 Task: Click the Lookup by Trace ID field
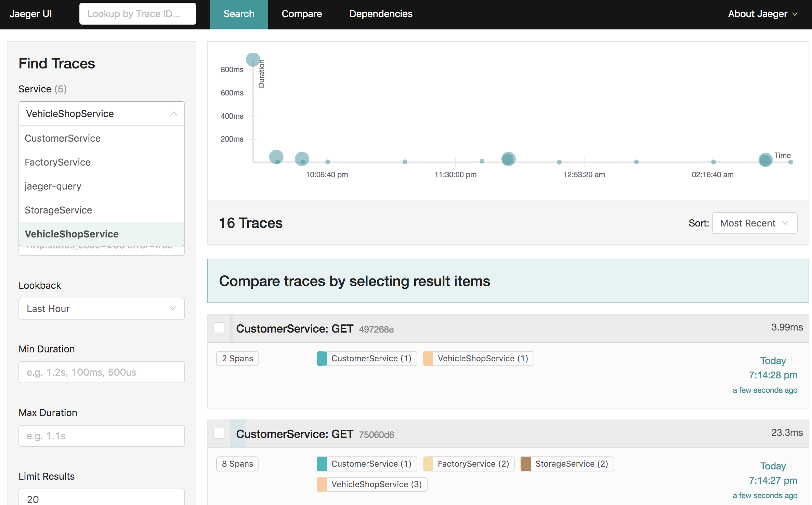137,14
